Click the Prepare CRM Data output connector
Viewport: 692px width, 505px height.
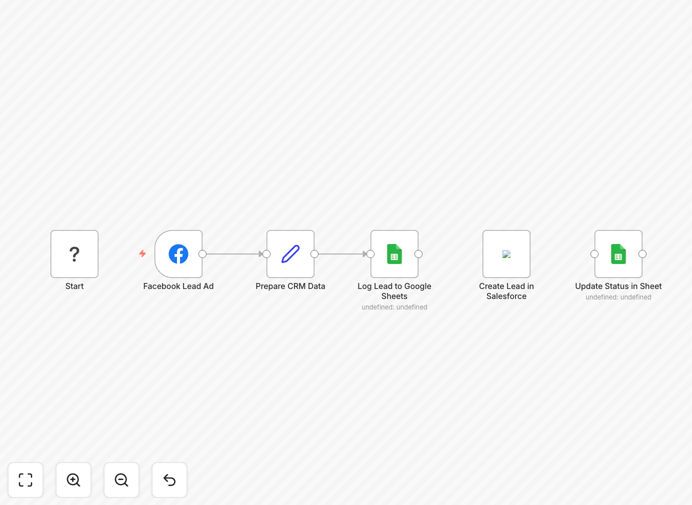(315, 254)
